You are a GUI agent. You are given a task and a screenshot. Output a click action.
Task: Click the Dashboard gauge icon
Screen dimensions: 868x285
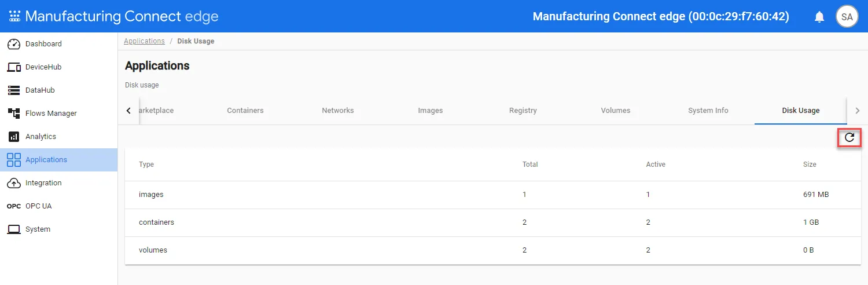tap(14, 44)
